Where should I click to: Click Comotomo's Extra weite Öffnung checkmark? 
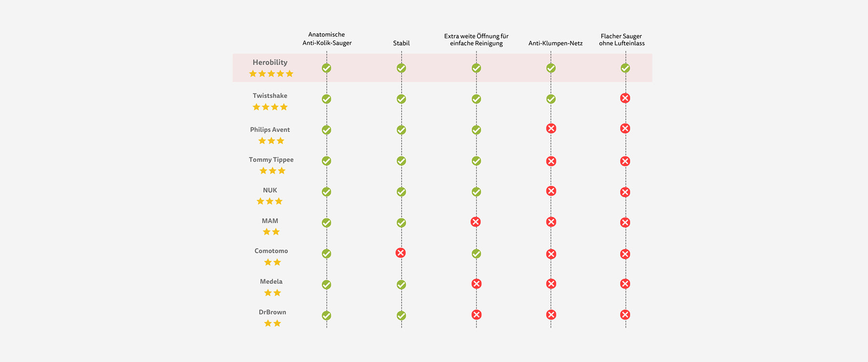[x=476, y=253]
